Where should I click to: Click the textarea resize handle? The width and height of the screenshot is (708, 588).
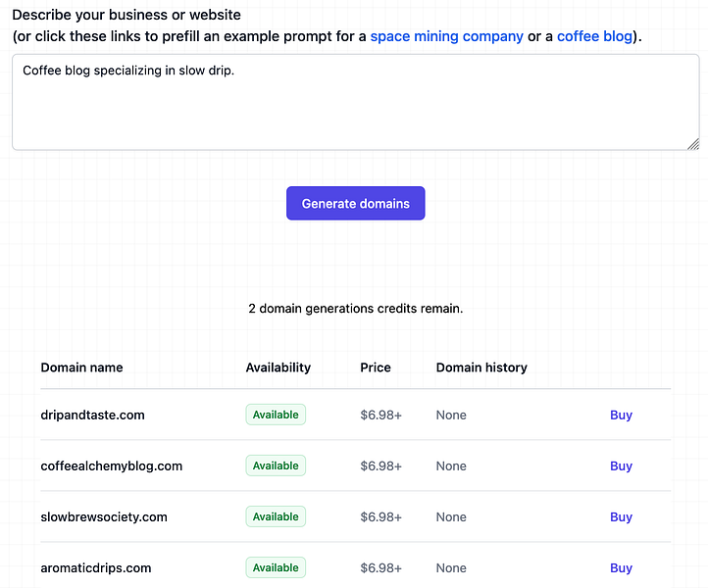pyautogui.click(x=693, y=144)
